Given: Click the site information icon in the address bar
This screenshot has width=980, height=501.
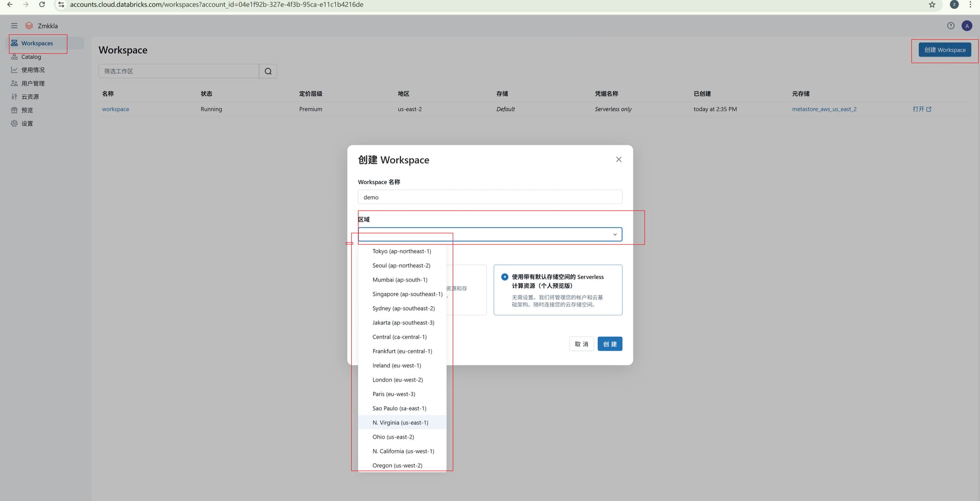Looking at the screenshot, I should coord(61,5).
